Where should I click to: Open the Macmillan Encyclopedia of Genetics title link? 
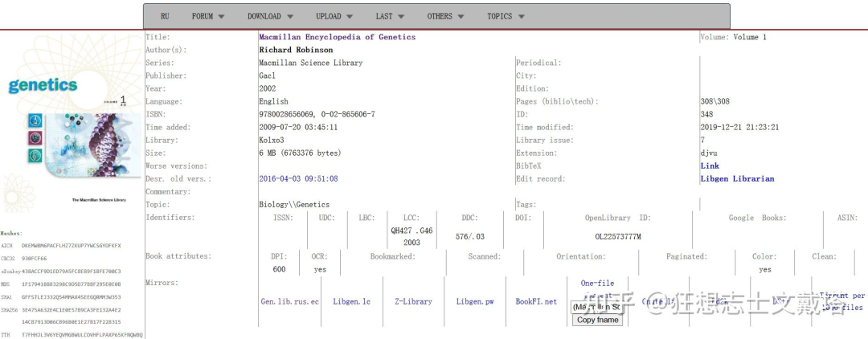click(x=337, y=37)
